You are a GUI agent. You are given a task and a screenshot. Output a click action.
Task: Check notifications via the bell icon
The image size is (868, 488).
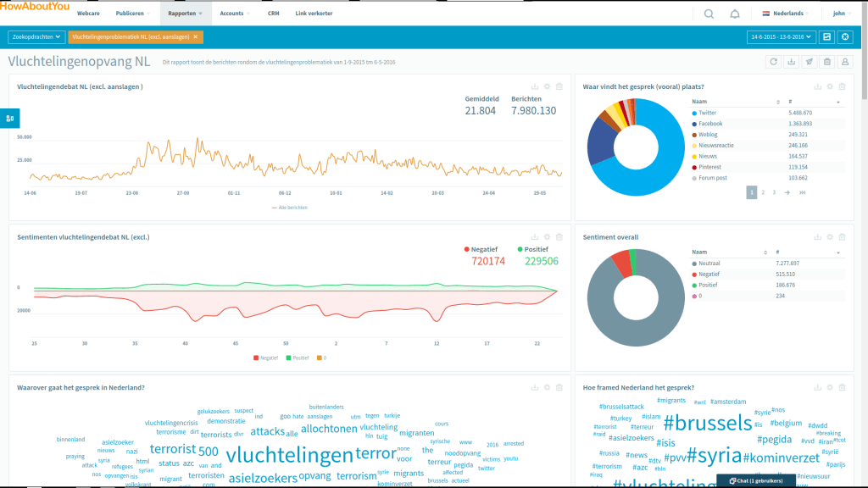[x=734, y=14]
